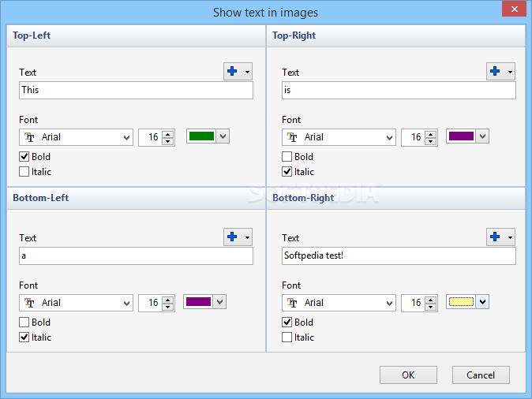Viewport: 532px width, 399px height.
Task: Open the Top-Right purple color dropdown arrow
Action: 482,136
